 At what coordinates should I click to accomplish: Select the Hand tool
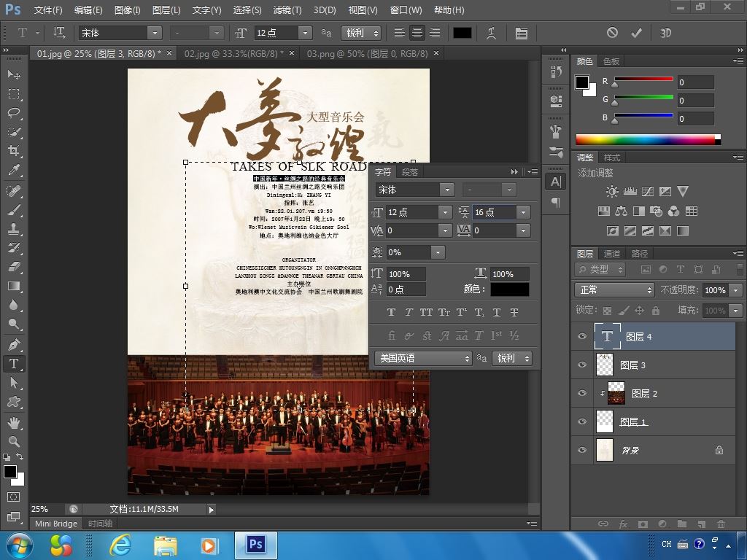coord(14,422)
